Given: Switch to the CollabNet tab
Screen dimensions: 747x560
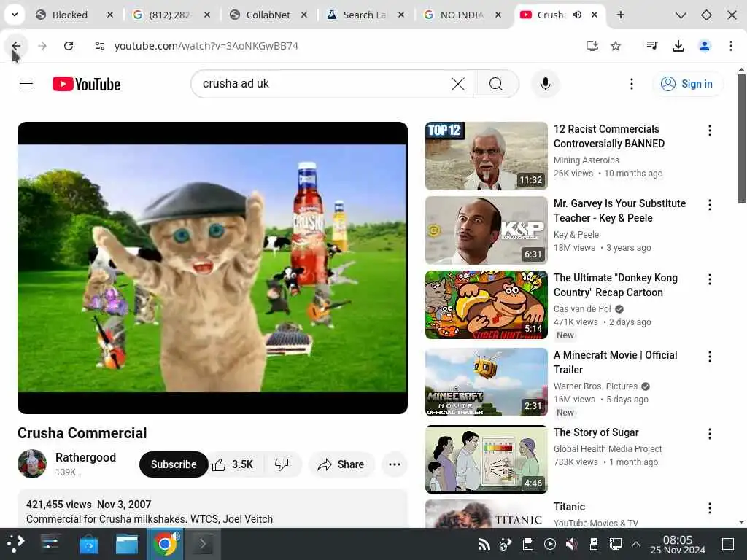Looking at the screenshot, I should click(268, 15).
